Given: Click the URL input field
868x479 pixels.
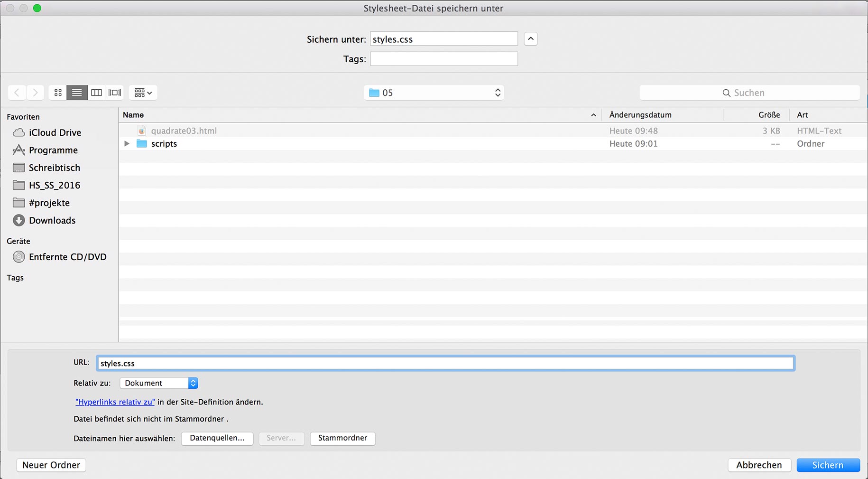Looking at the screenshot, I should [x=445, y=363].
